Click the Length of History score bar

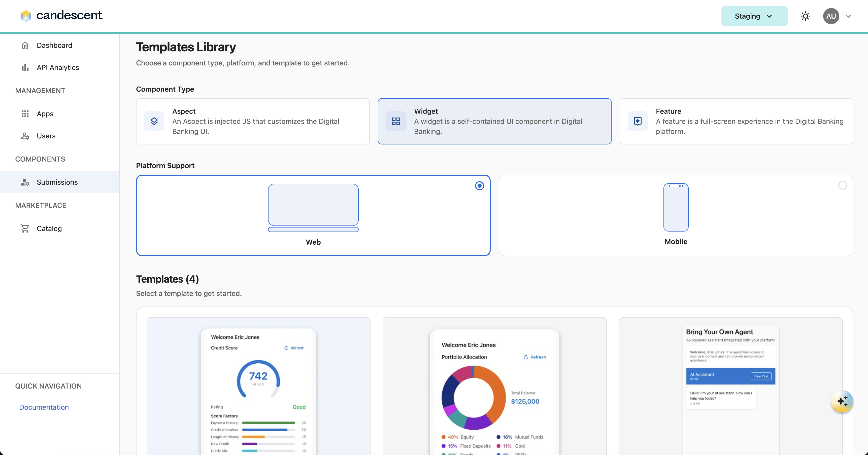269,437
